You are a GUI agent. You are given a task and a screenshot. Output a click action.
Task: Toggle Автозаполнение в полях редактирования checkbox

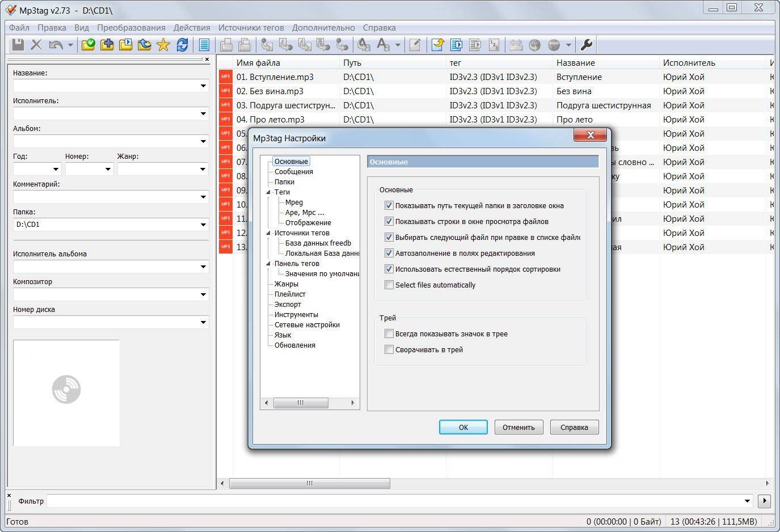(x=389, y=254)
